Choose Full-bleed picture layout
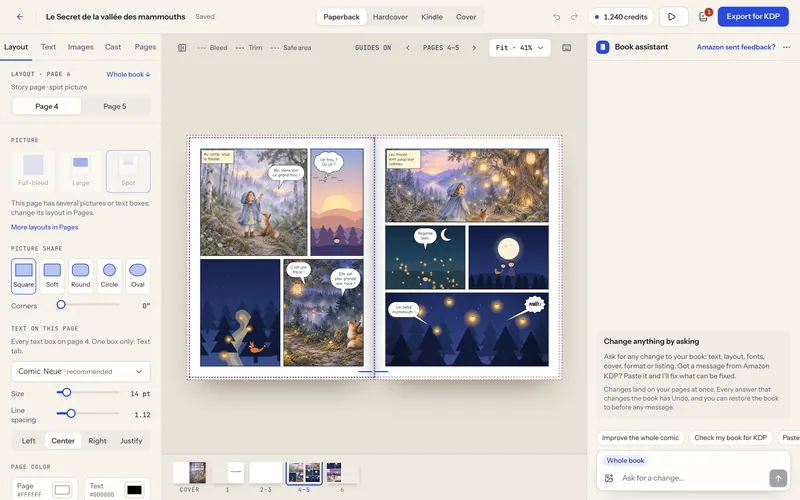The height and width of the screenshot is (500, 800). (x=33, y=171)
